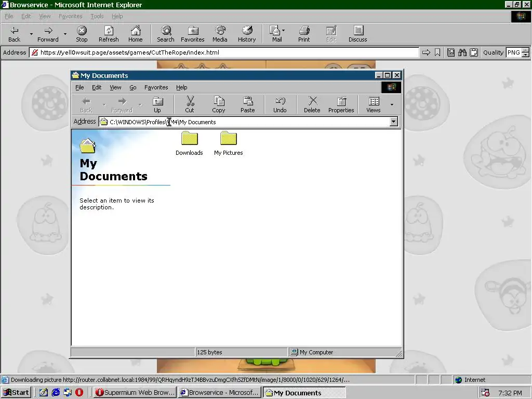Launch Opera from Quick Launch
The image size is (532, 399).
coord(79,393)
